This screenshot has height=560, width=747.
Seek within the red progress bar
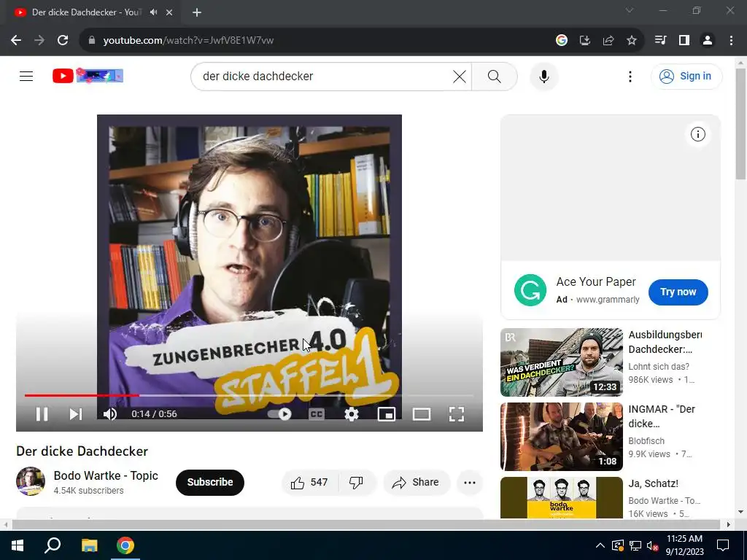click(x=82, y=395)
